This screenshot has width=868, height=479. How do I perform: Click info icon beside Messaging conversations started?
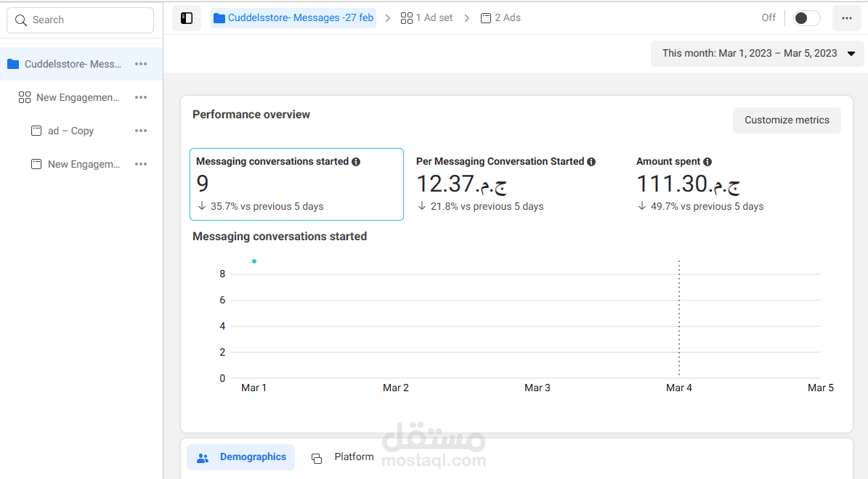click(x=356, y=162)
